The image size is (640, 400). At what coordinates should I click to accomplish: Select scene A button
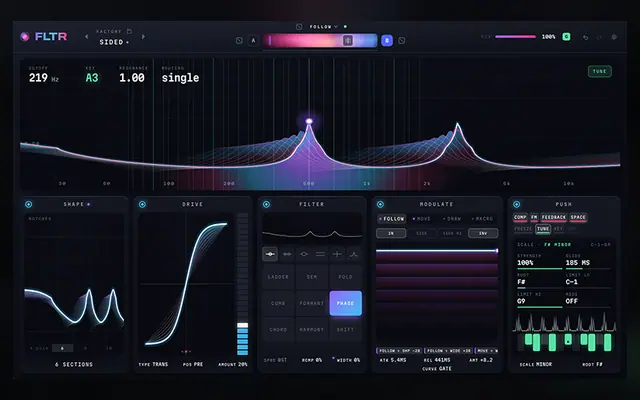coord(253,40)
